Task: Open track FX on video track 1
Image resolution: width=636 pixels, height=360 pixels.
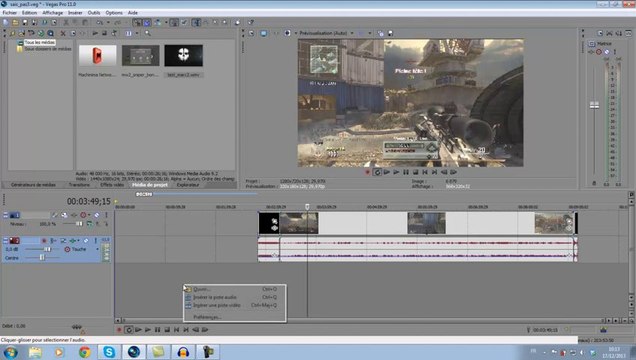Action: point(74,215)
